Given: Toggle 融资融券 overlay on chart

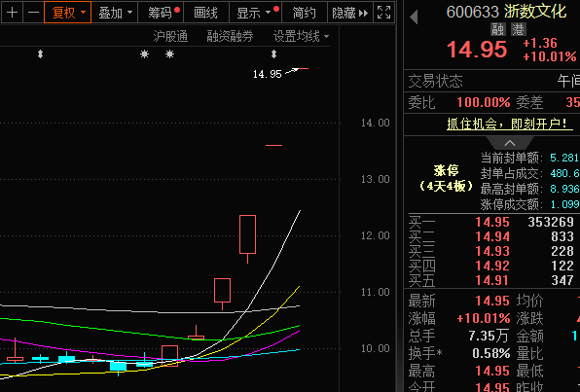Looking at the screenshot, I should click(230, 36).
